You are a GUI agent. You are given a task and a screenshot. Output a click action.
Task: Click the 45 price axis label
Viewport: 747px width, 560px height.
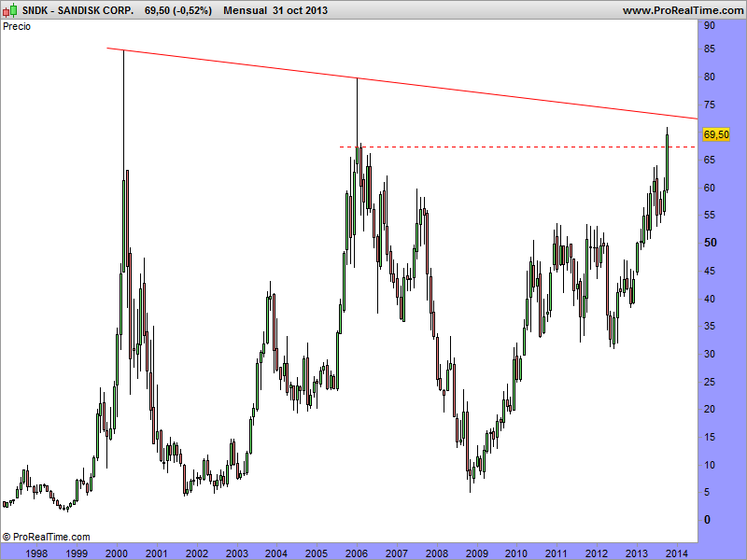pyautogui.click(x=710, y=271)
